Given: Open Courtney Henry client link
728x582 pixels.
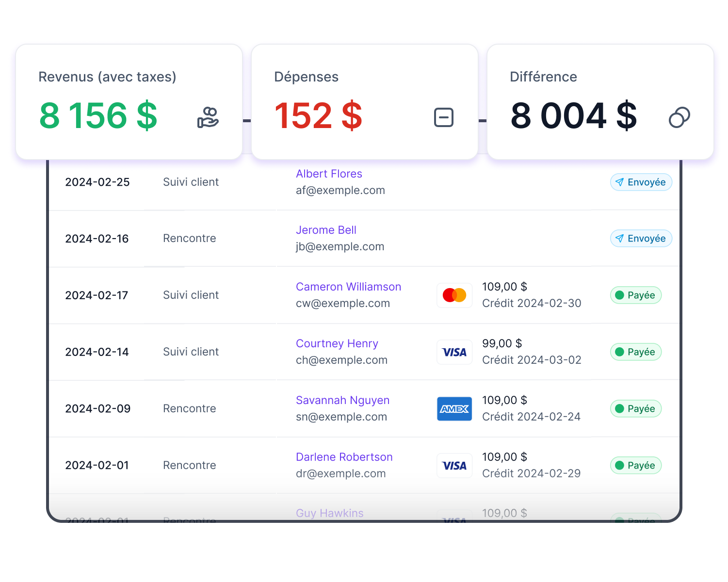Looking at the screenshot, I should 337,343.
